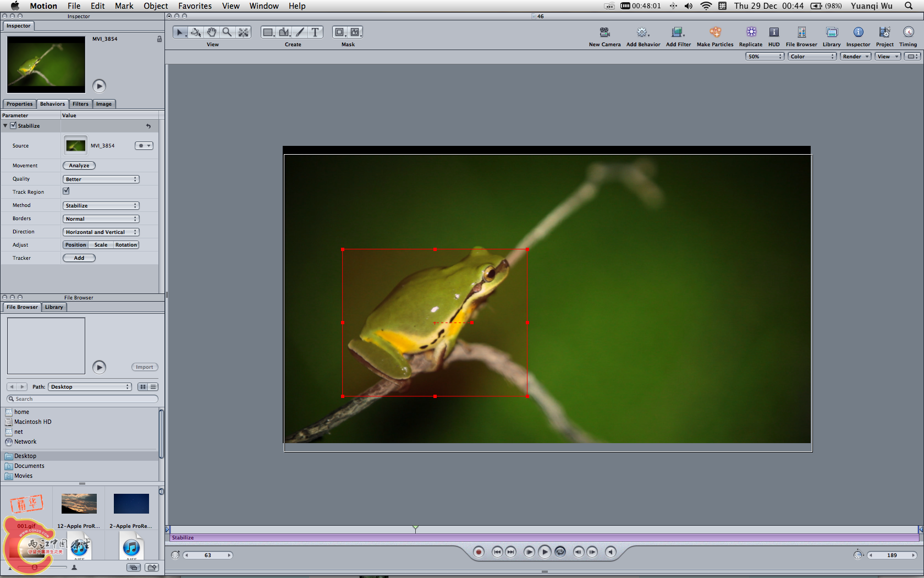Select the Text tool
The image size is (924, 578).
tap(315, 32)
